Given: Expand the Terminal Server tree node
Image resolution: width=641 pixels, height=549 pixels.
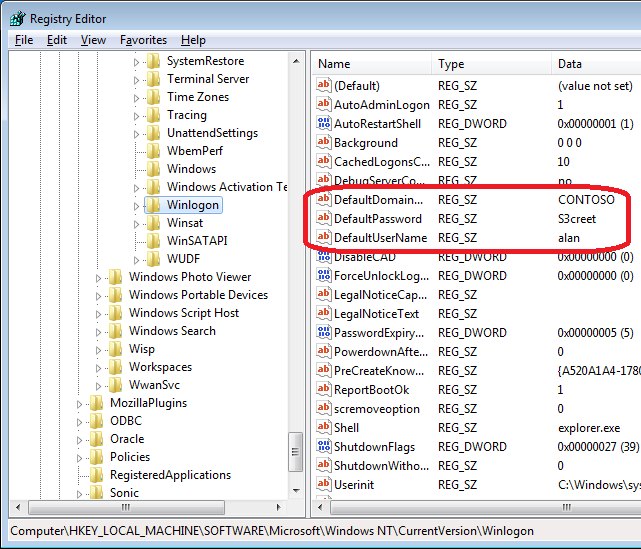Looking at the screenshot, I should (136, 79).
